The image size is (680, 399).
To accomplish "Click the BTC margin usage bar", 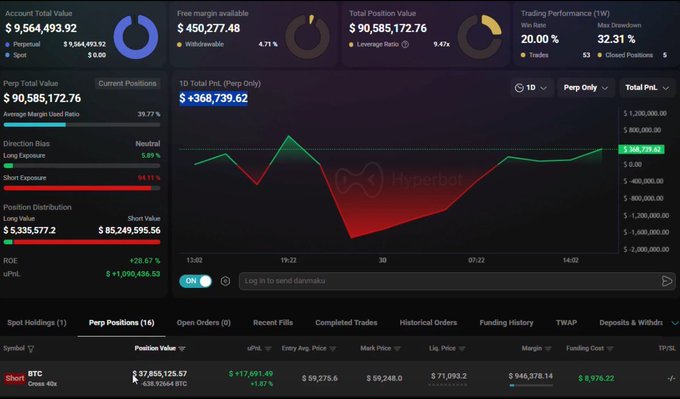I will pyautogui.click(x=531, y=386).
